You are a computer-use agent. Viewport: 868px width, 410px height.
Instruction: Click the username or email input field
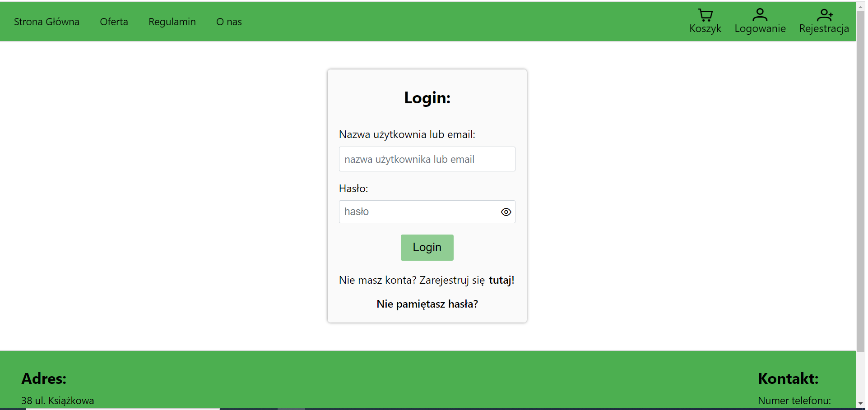coord(427,159)
